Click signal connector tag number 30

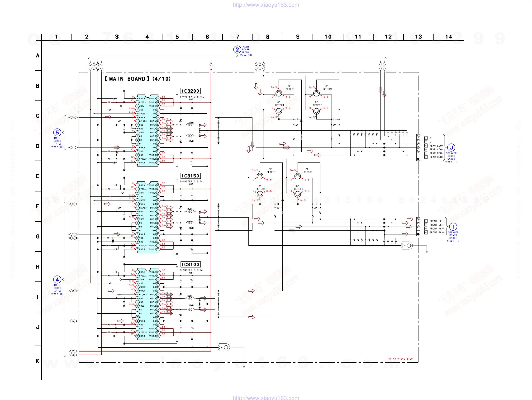pyautogui.click(x=73, y=117)
